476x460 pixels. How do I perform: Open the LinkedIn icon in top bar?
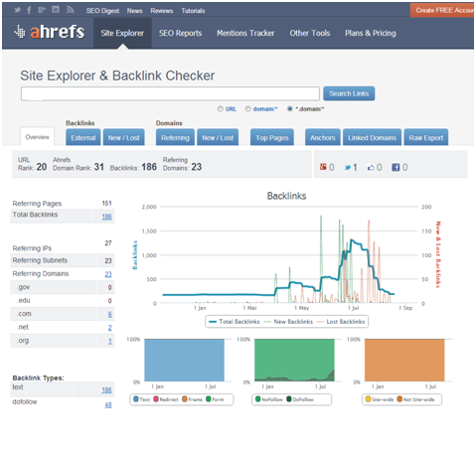pos(56,10)
